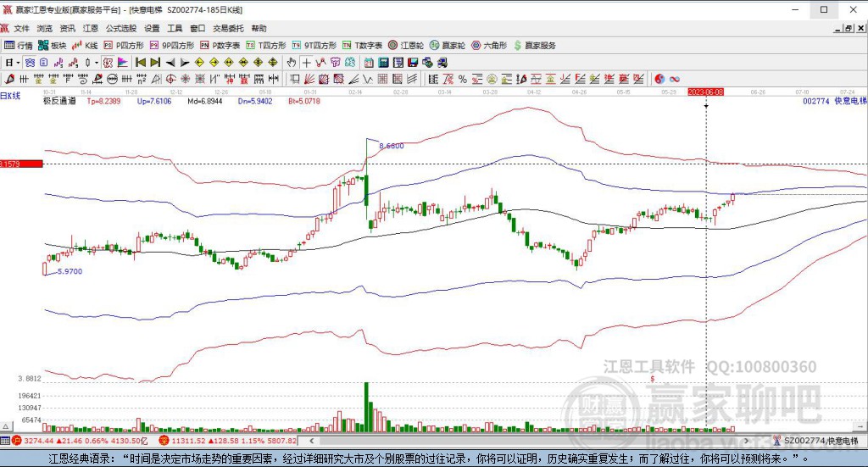Click the SZ002774/快意电梯 status bar entry
868x467 pixels.
(x=815, y=441)
